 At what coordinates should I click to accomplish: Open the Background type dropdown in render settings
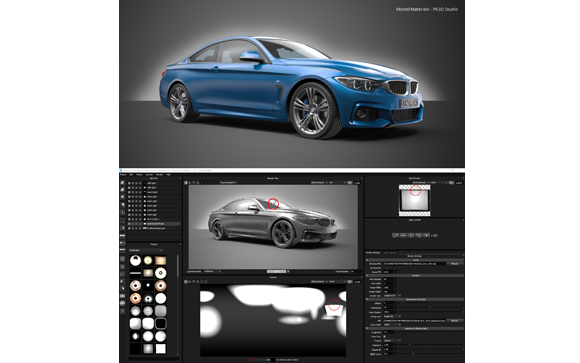click(392, 316)
